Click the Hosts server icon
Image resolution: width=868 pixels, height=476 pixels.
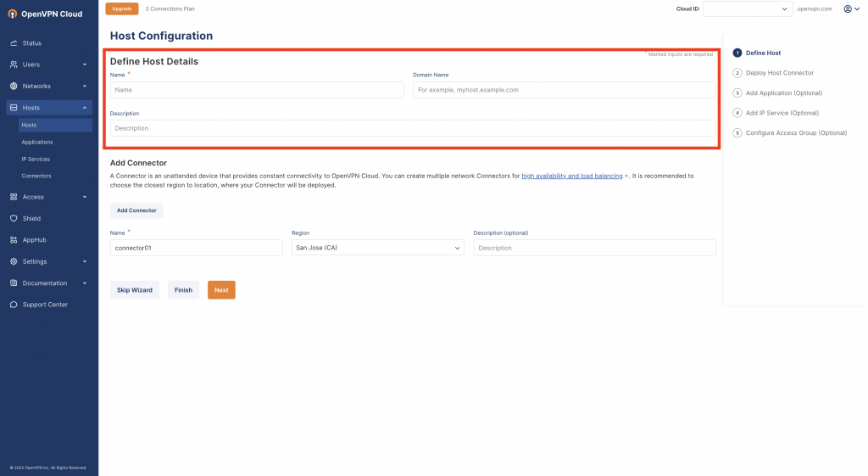pyautogui.click(x=14, y=108)
